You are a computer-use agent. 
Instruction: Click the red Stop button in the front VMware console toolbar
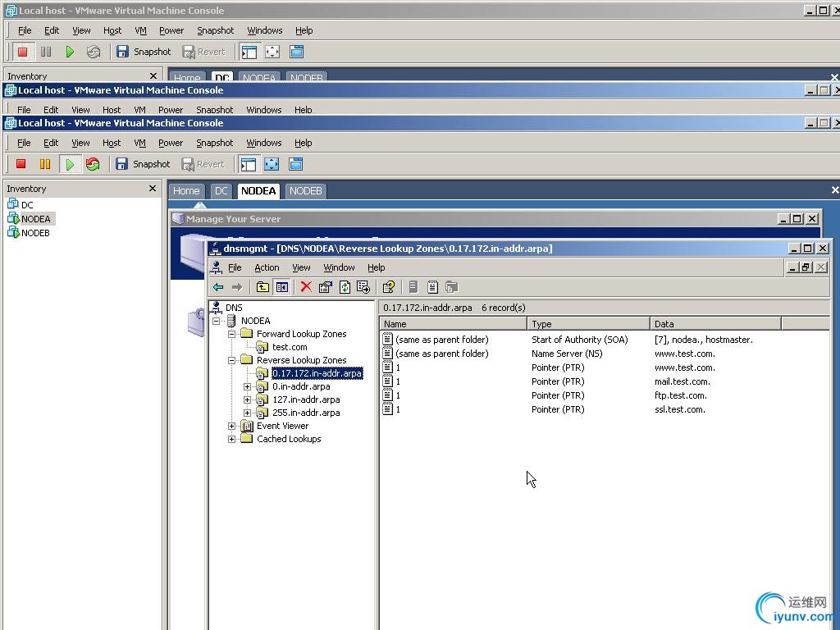point(21,164)
